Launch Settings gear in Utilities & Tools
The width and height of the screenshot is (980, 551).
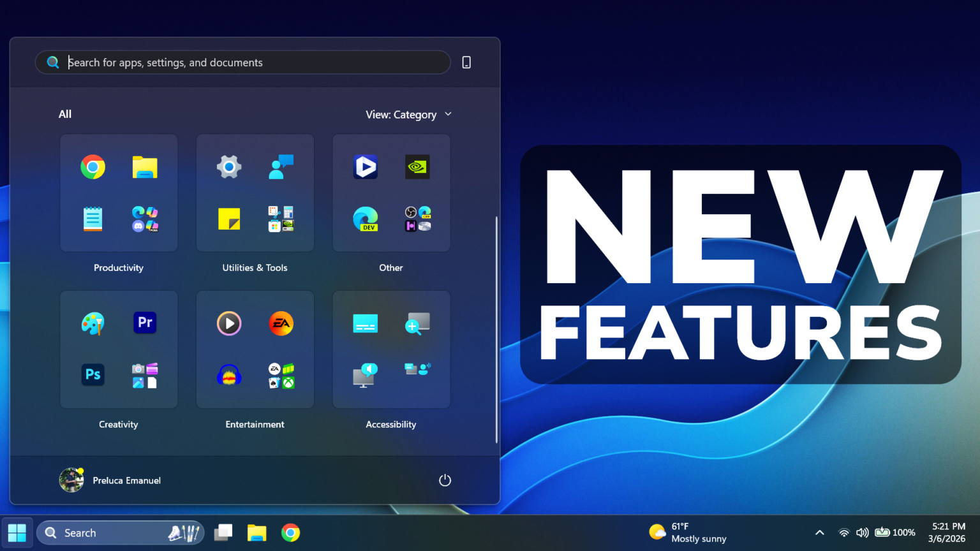(x=229, y=167)
